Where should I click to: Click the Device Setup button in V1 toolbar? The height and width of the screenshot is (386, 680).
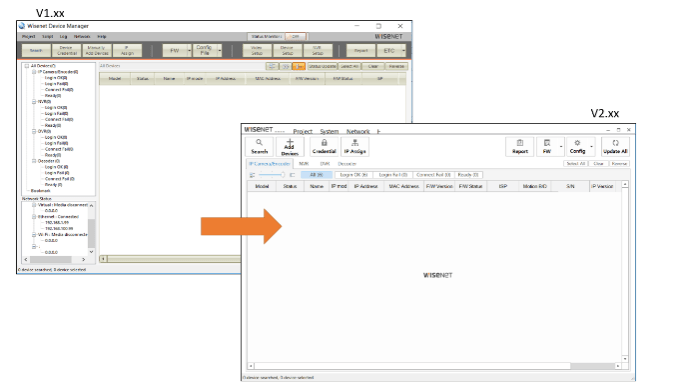point(287,51)
